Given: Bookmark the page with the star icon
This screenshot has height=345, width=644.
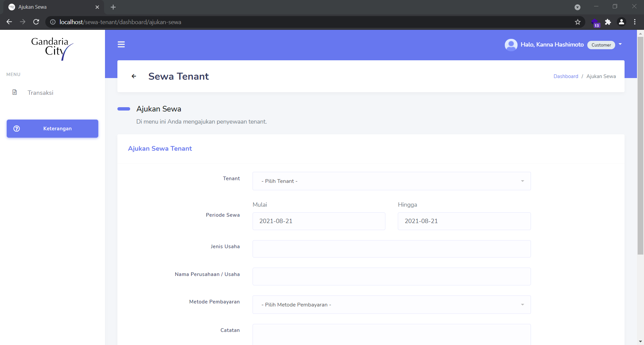Looking at the screenshot, I should point(578,22).
